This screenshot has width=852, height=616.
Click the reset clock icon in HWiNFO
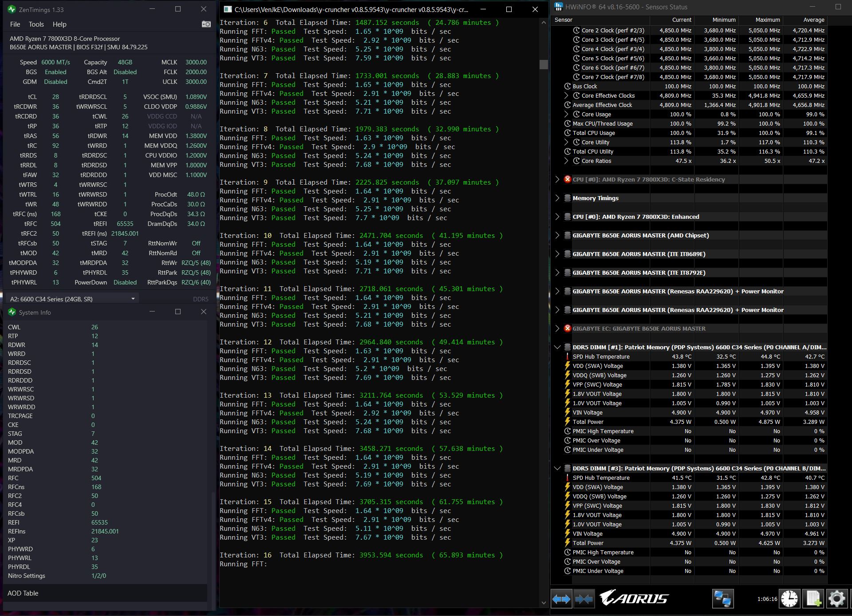789,599
